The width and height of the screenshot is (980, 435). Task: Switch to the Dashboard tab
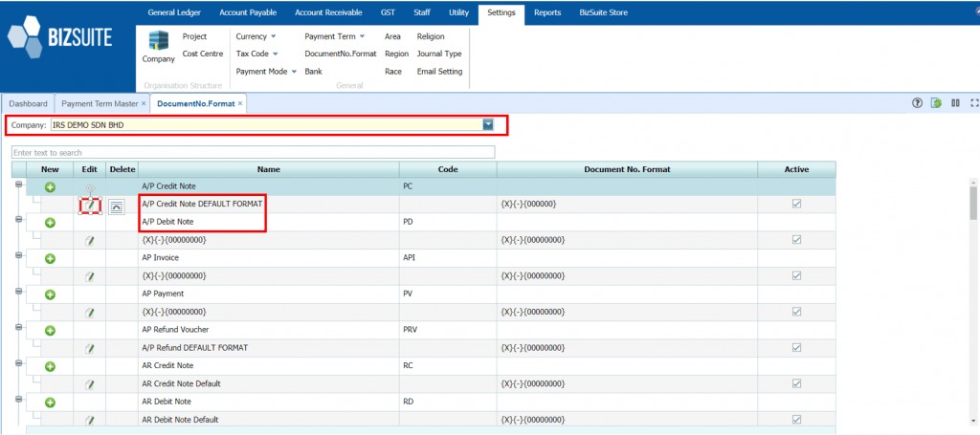28,103
